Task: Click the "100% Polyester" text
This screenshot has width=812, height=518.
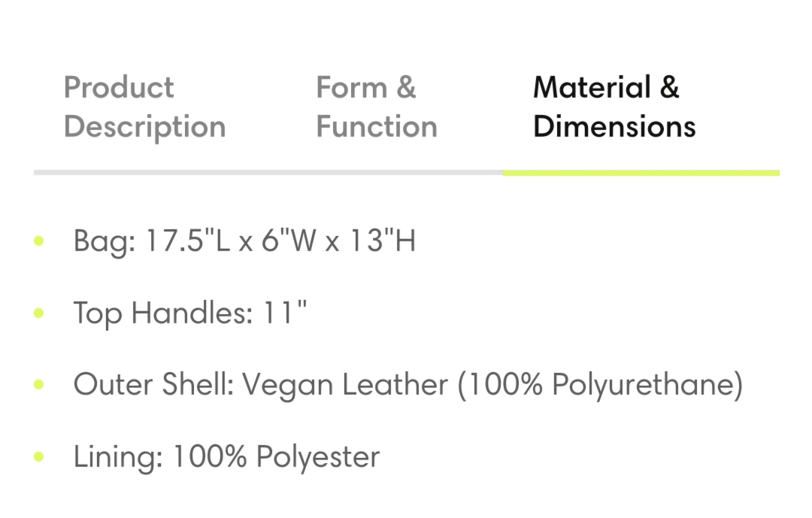Action: pos(276,458)
